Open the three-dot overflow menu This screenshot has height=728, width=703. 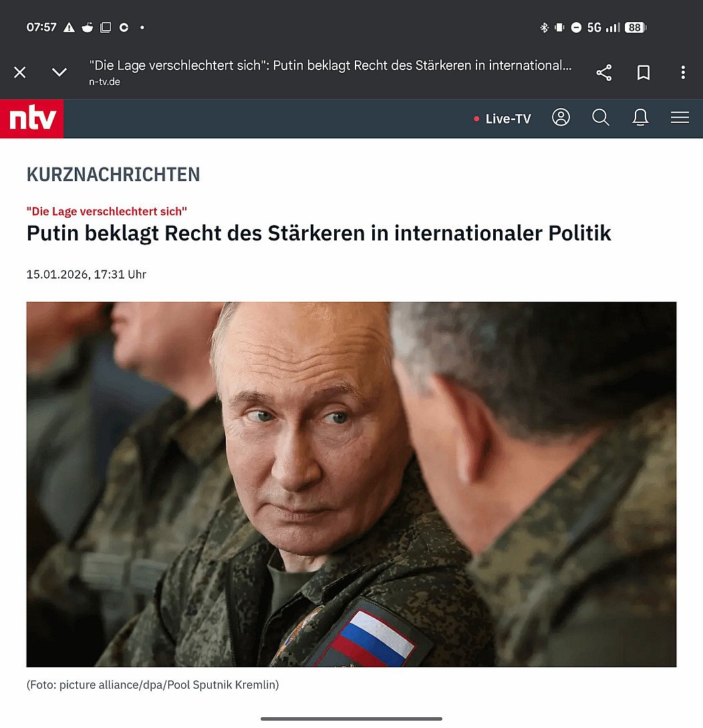pyautogui.click(x=682, y=72)
